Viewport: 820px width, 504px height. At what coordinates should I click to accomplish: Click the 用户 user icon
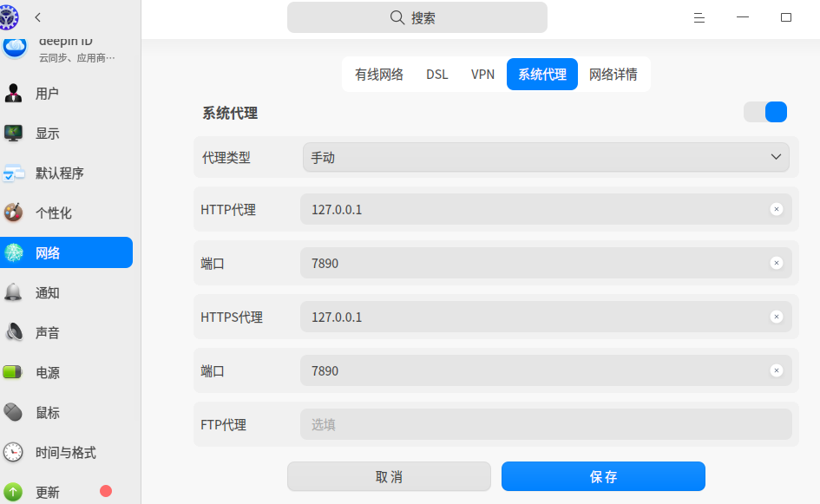click(x=13, y=93)
